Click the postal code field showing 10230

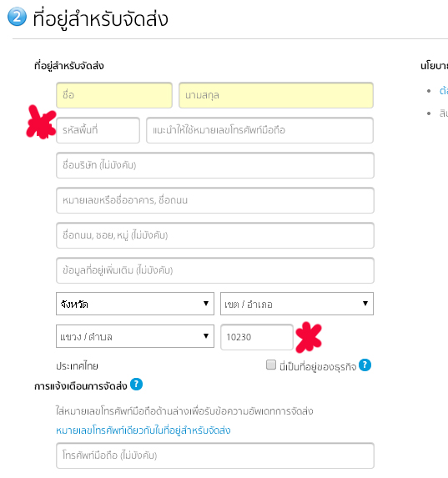[x=257, y=337]
